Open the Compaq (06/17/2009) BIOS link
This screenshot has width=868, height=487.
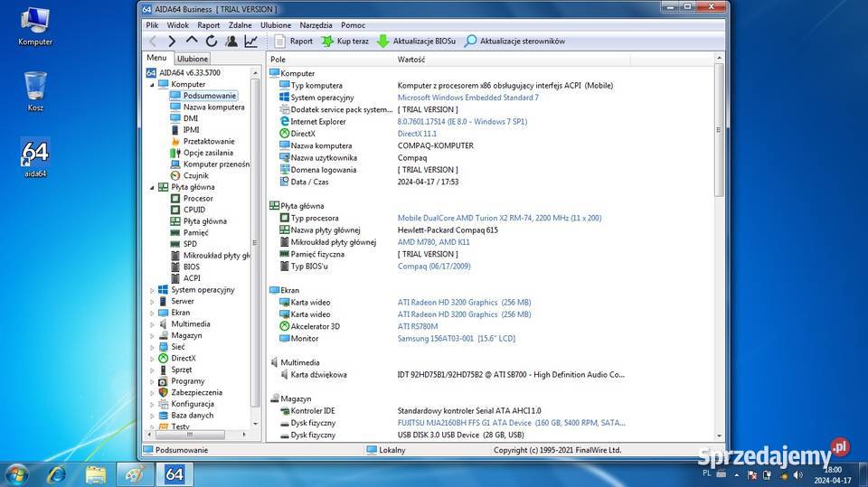point(434,267)
